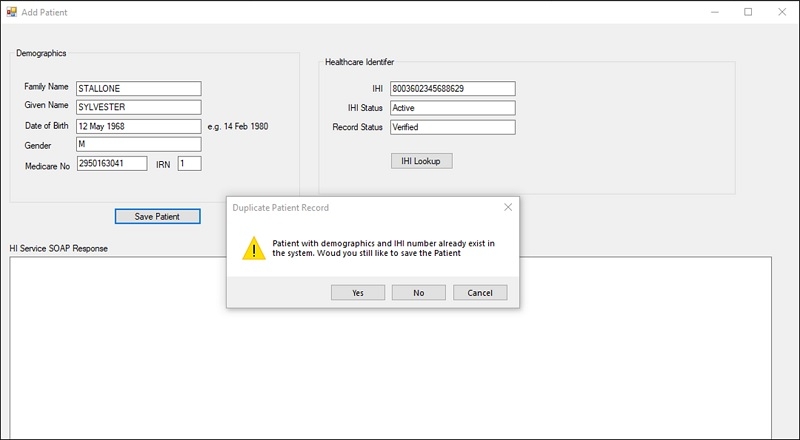Select the Family Name field containing STALLONE
This screenshot has height=440, width=800.
coord(139,88)
